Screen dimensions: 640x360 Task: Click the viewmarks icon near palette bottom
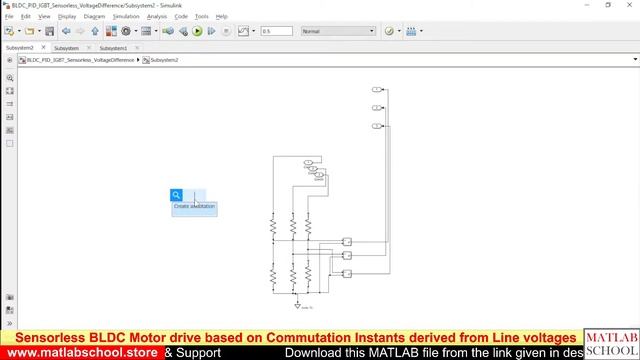point(10,310)
